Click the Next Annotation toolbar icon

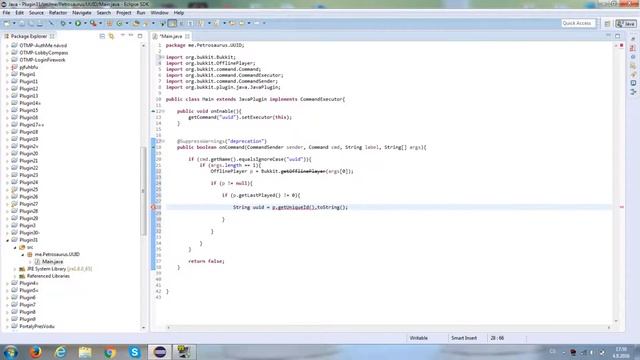point(201,23)
